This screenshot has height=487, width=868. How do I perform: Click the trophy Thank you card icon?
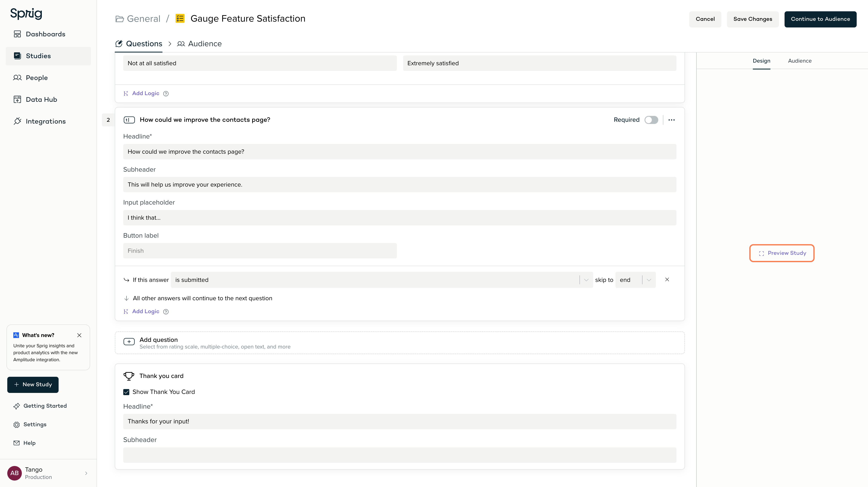tap(129, 376)
